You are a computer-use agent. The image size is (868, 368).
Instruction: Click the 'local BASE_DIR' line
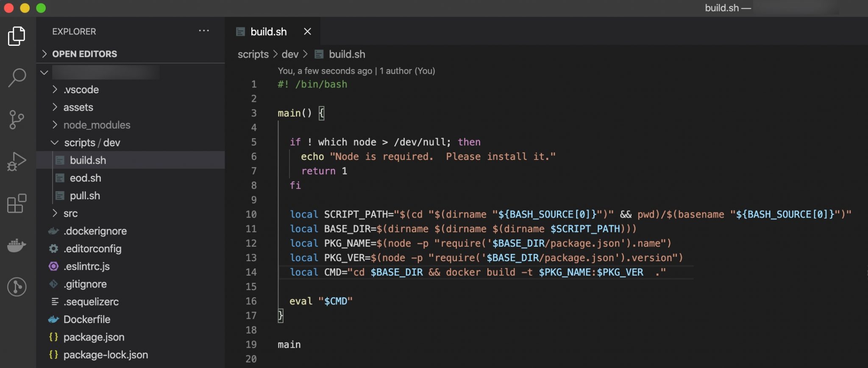[463, 229]
